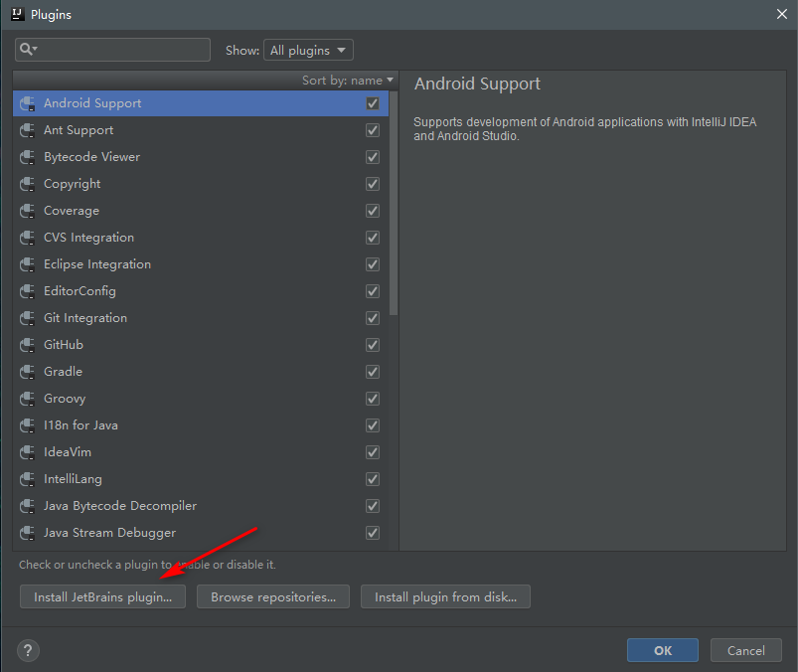The width and height of the screenshot is (798, 672).
Task: Toggle the IntelliLang checkbox
Action: pyautogui.click(x=373, y=479)
